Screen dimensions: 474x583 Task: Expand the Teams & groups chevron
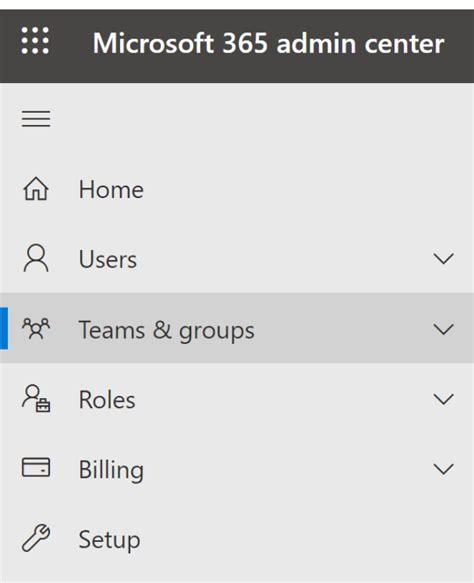444,329
